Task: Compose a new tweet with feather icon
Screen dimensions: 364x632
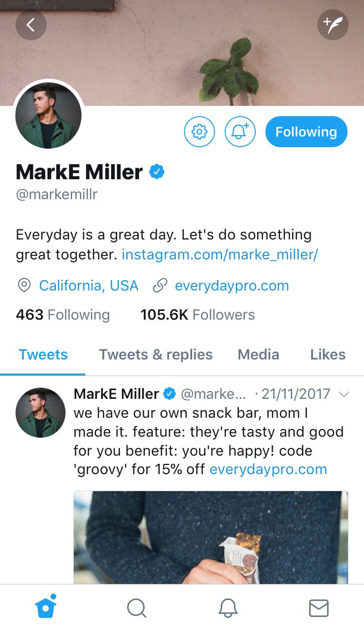Action: click(x=333, y=25)
